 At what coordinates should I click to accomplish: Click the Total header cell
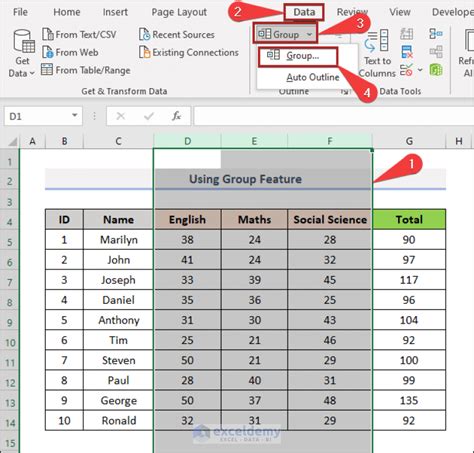click(x=409, y=219)
